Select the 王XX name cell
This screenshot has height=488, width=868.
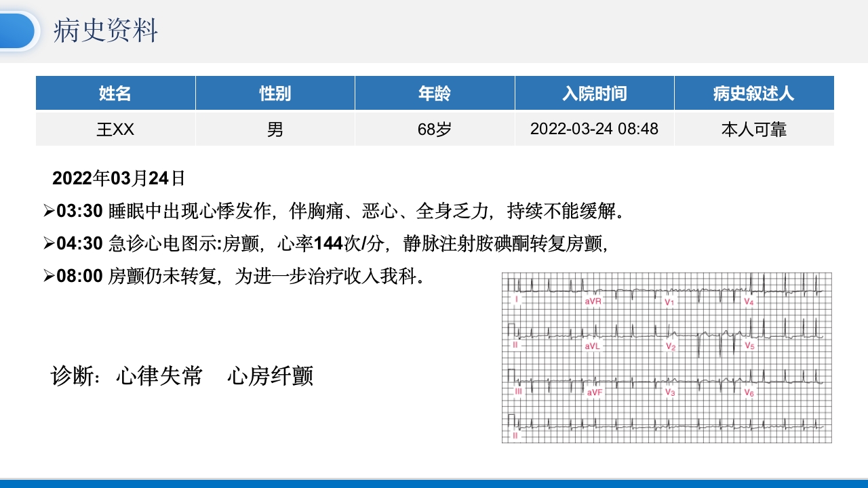pos(115,129)
